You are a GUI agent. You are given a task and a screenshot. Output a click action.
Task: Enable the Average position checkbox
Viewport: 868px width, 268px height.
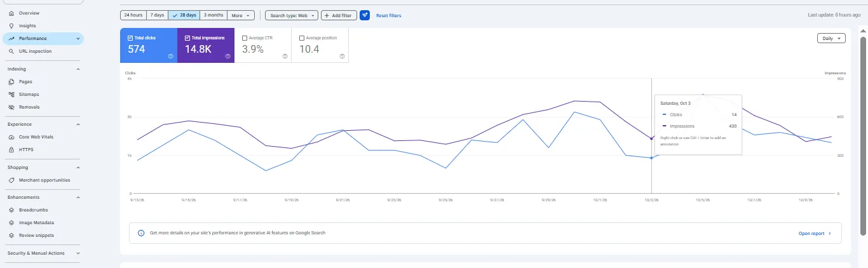(301, 38)
